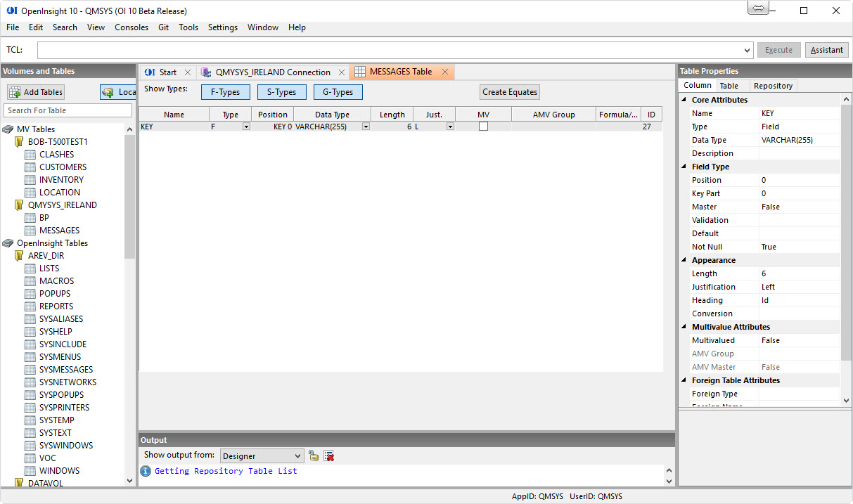Toggle the G-Types filter button

pos(338,92)
